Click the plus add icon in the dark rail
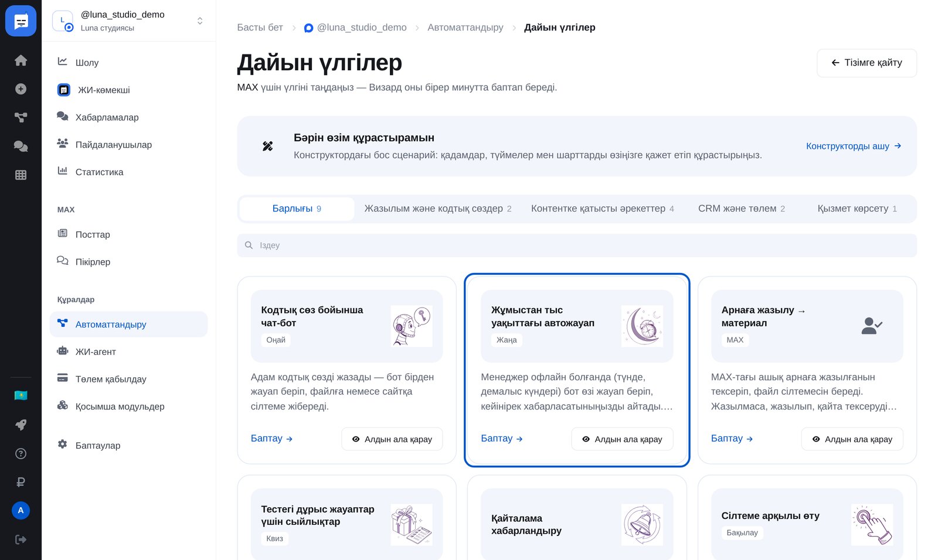Viewport: 938px width, 560px height. click(x=21, y=89)
